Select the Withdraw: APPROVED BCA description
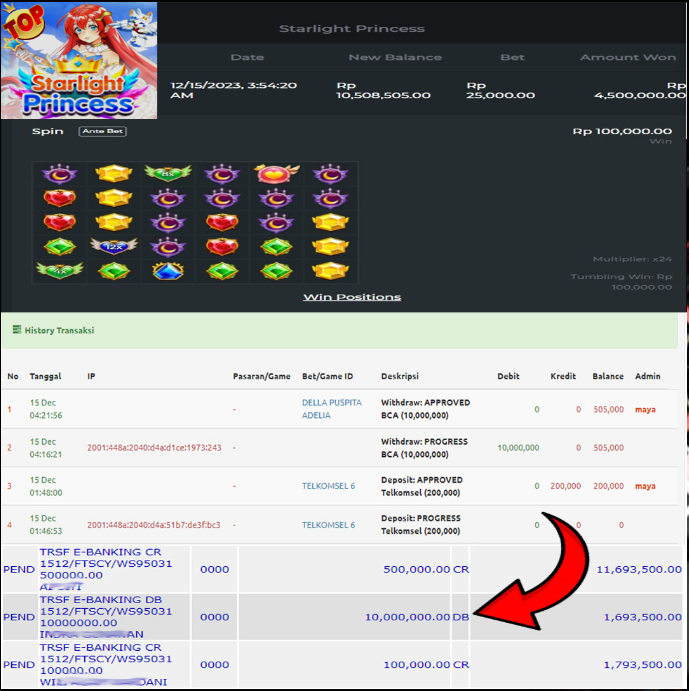This screenshot has height=691, width=689. [425, 409]
